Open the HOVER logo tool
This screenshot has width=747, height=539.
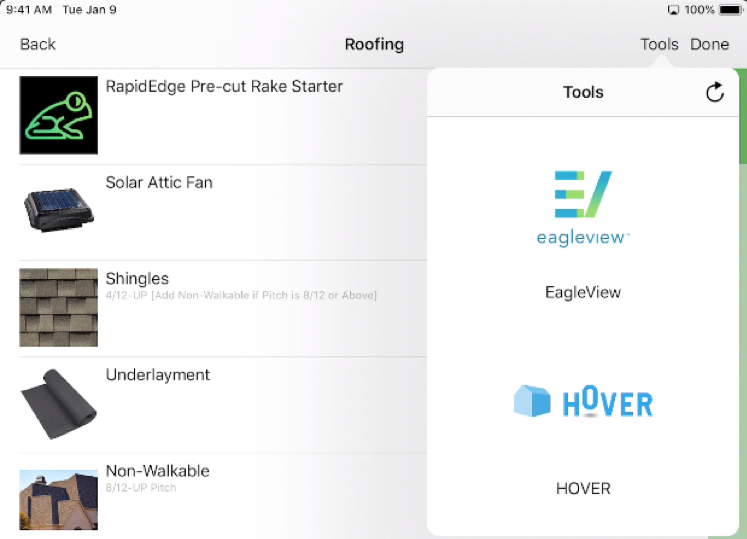click(583, 401)
